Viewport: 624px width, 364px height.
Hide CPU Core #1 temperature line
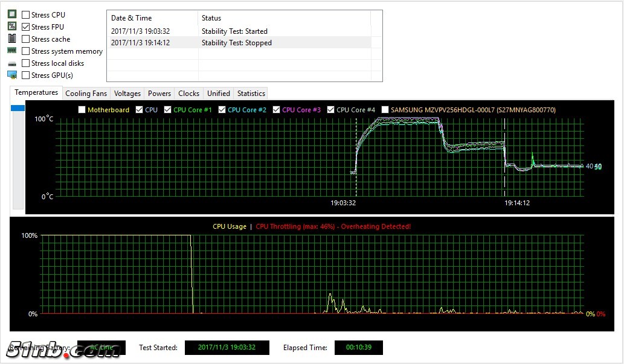pos(167,110)
